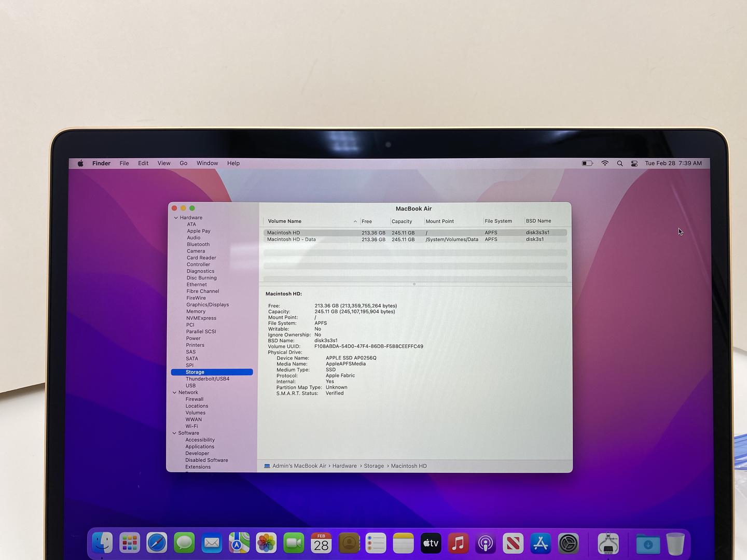Select Applications under Software
This screenshot has width=747, height=560.
[200, 446]
